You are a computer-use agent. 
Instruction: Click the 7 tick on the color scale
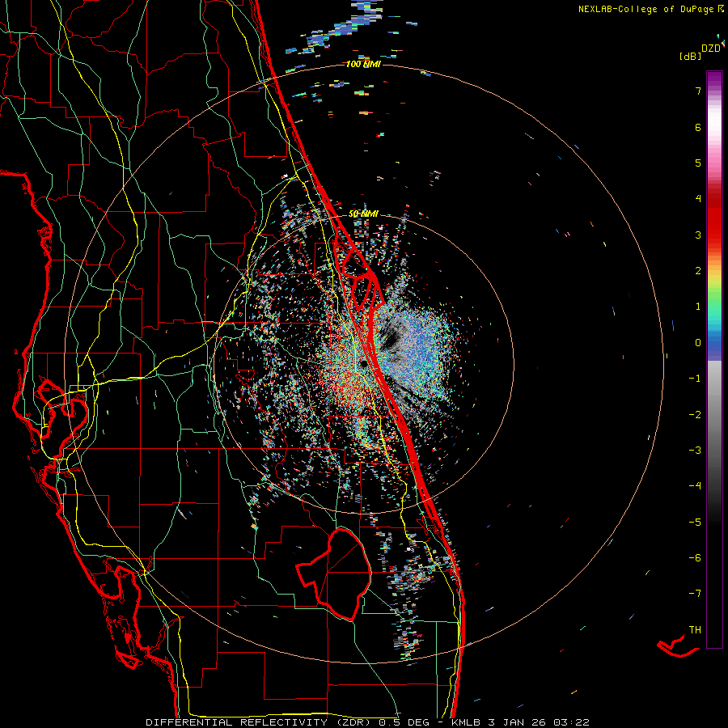coord(698,91)
